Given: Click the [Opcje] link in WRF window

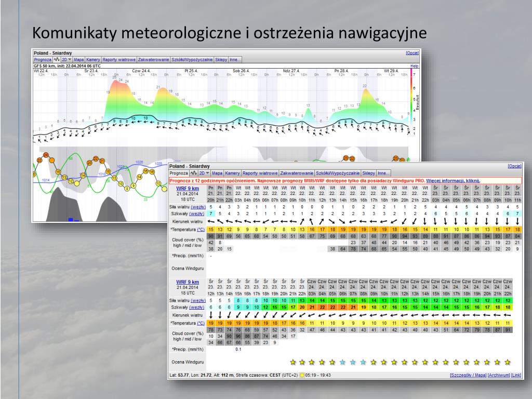Looking at the screenshot, I should (x=515, y=166).
